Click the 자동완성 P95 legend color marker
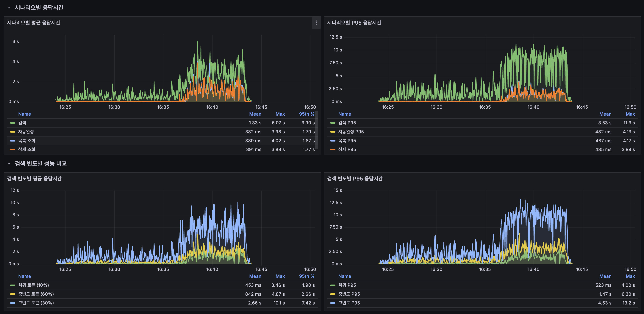The image size is (644, 314). coord(332,132)
